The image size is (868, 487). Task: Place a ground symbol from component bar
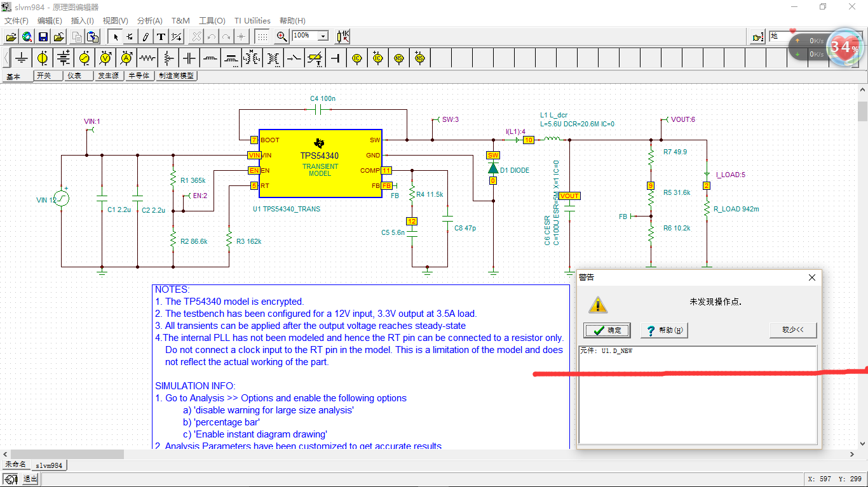coord(22,58)
